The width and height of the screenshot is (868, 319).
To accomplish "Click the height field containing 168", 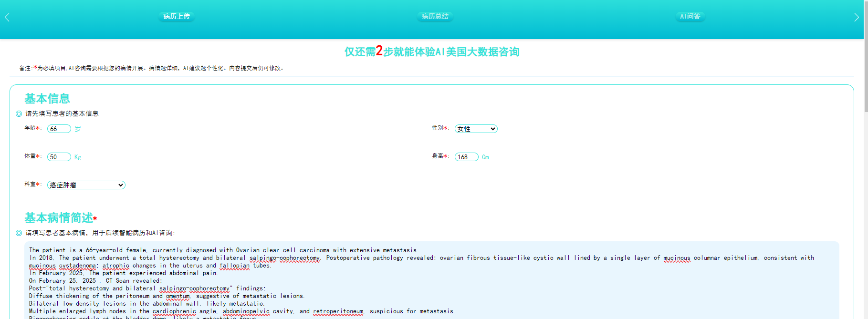I will tap(467, 157).
